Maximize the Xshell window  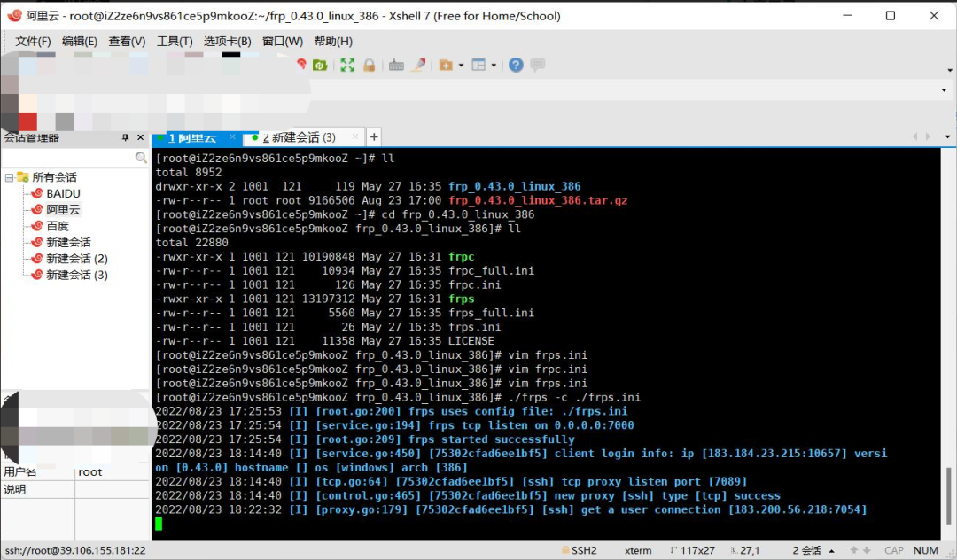point(891,16)
